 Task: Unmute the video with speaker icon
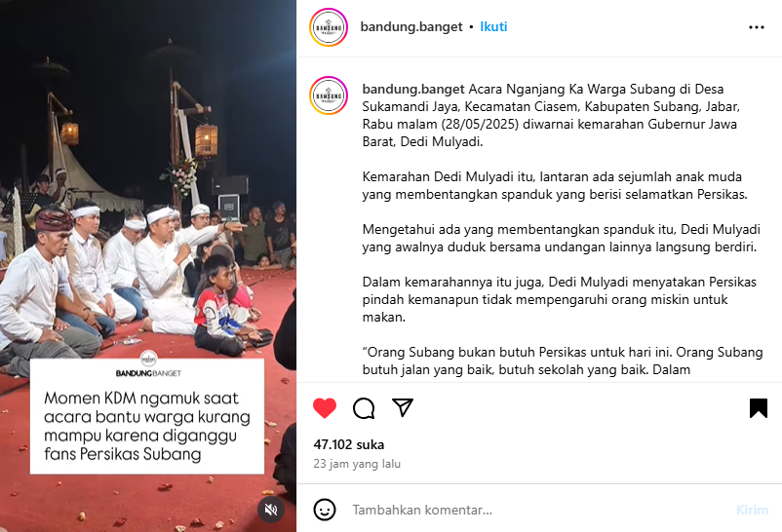pyautogui.click(x=271, y=510)
